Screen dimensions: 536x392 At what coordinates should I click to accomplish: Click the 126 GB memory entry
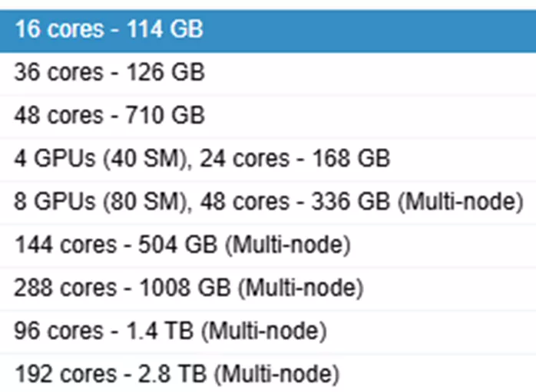tap(268, 74)
